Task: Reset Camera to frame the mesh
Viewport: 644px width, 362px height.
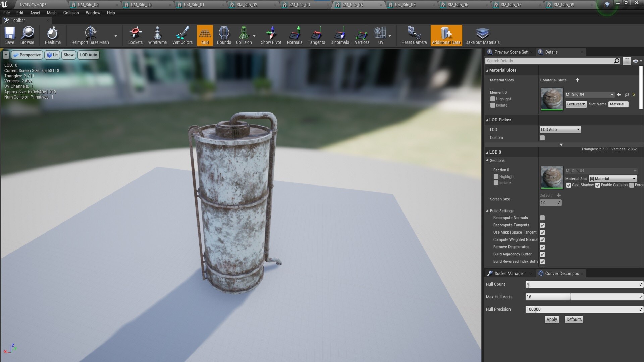Action: click(413, 35)
